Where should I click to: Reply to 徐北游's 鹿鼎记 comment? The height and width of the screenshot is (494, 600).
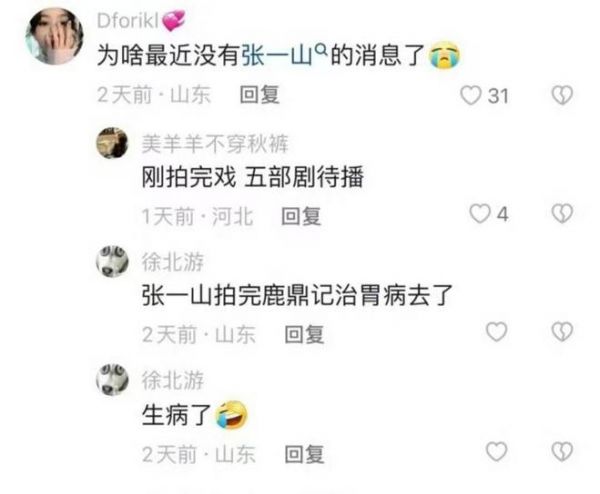click(305, 334)
